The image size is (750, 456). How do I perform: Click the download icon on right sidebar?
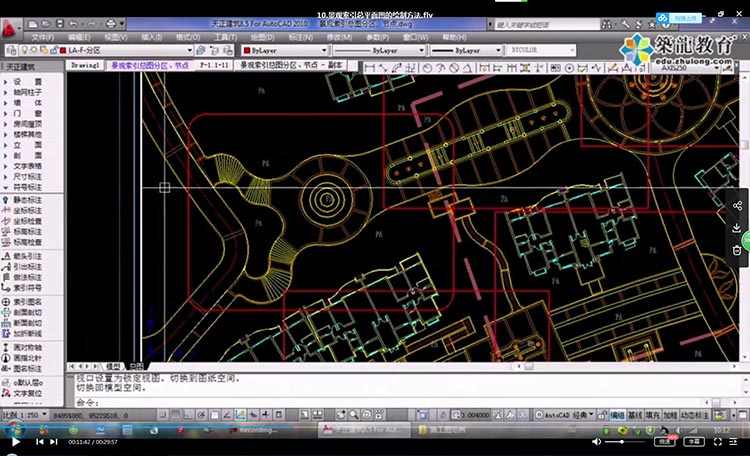point(737,228)
